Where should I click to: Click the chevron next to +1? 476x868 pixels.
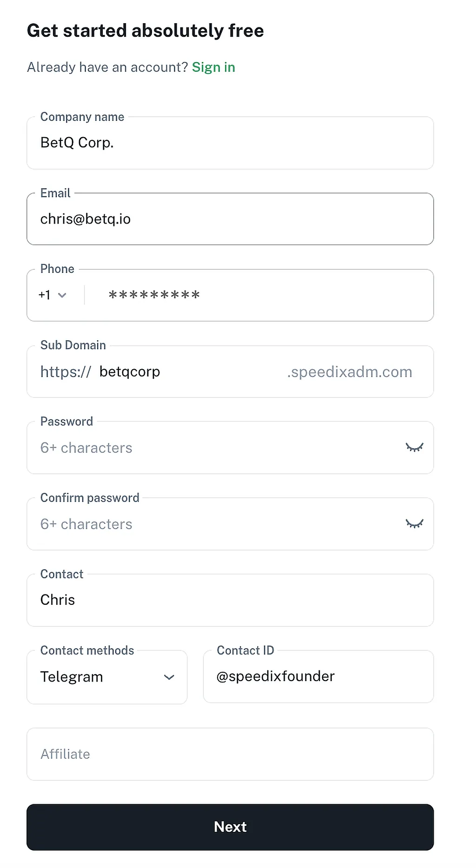click(x=62, y=295)
